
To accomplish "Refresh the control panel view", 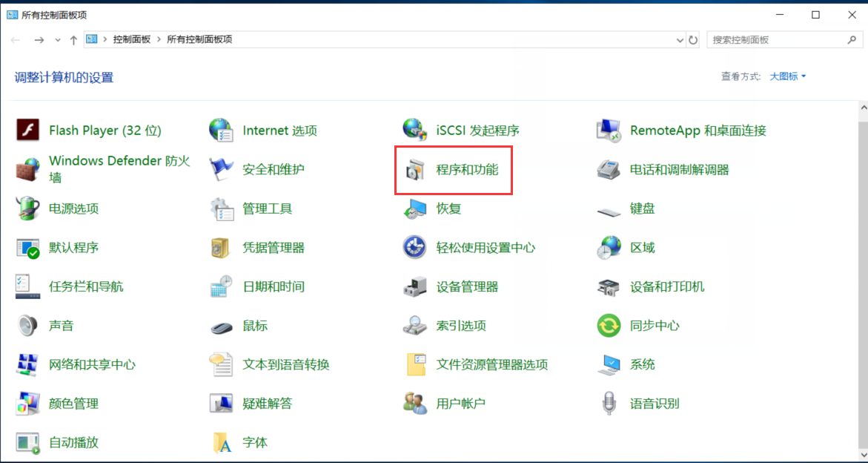I will (693, 40).
